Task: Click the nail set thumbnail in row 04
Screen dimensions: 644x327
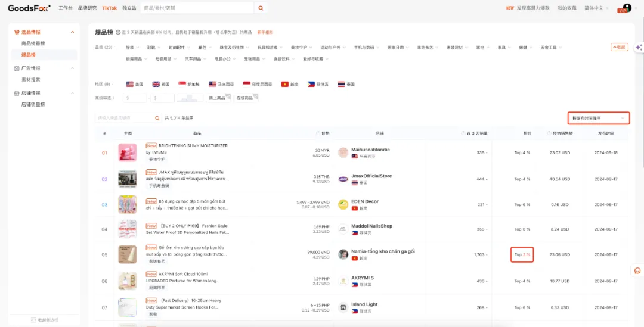Action: pos(128,229)
